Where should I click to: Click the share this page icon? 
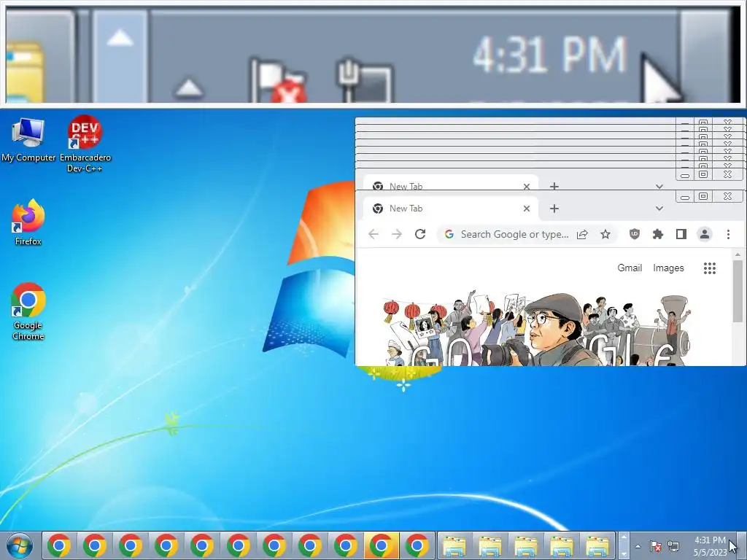point(582,234)
